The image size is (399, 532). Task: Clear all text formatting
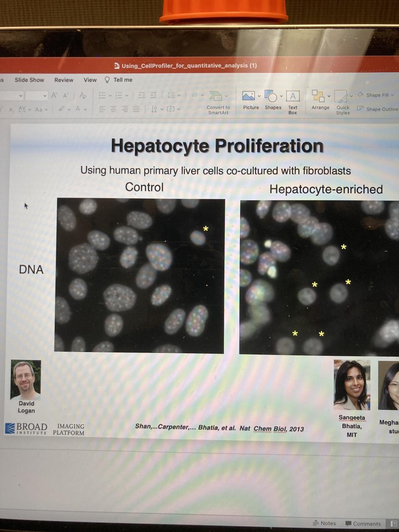(x=83, y=96)
